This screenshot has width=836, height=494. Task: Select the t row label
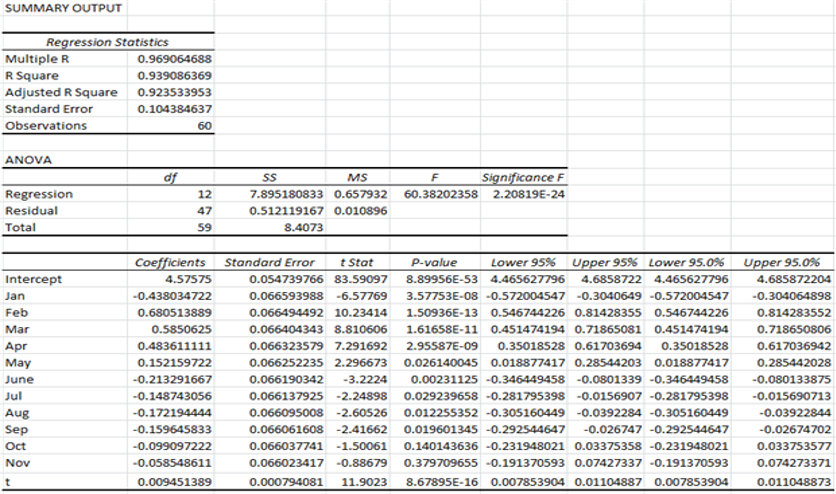7,482
